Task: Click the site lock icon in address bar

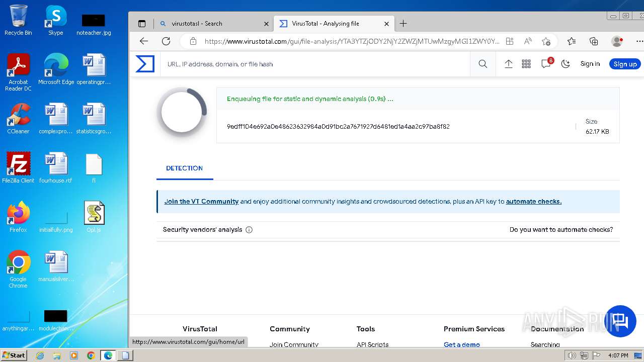Action: tap(193, 41)
